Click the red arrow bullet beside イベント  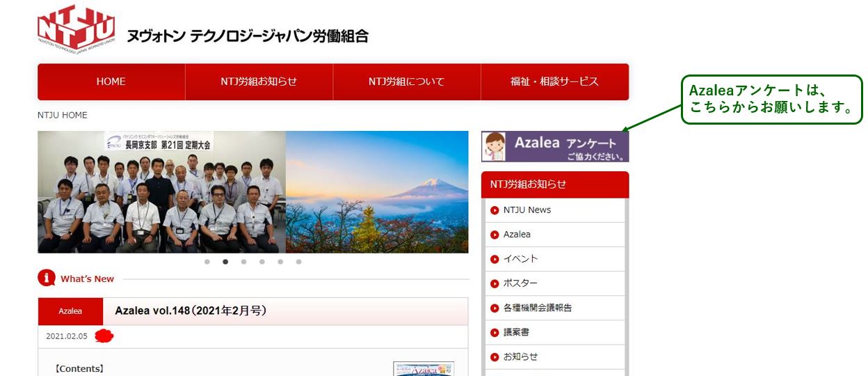[x=495, y=259]
